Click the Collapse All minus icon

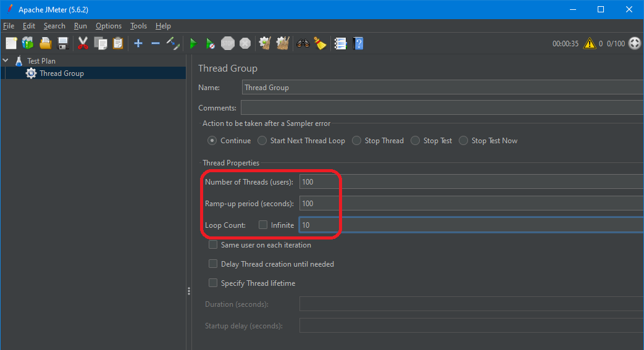point(156,43)
